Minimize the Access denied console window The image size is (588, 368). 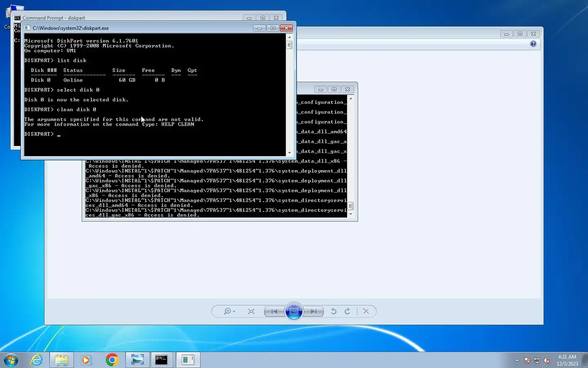pos(321,90)
